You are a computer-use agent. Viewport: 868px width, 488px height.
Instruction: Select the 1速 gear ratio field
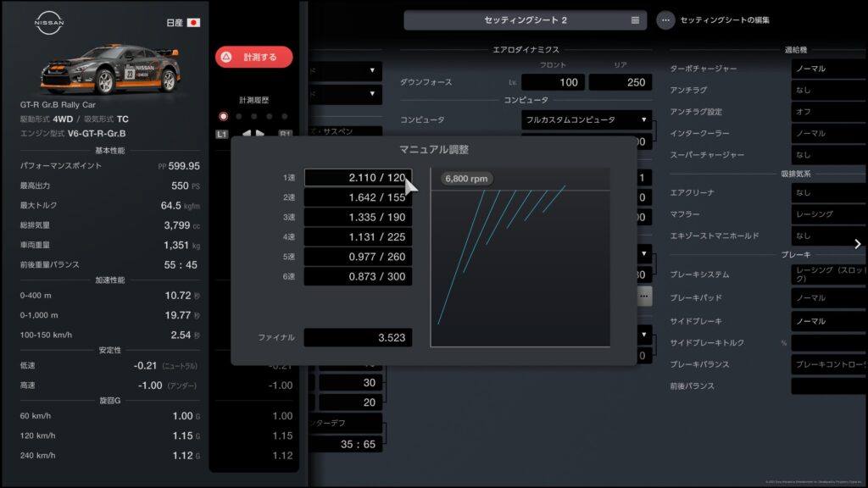pos(359,178)
